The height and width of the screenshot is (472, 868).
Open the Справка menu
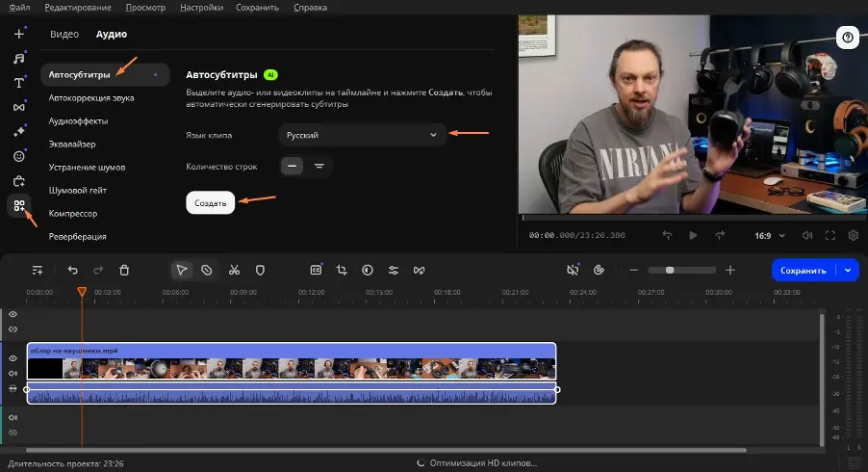pos(310,7)
